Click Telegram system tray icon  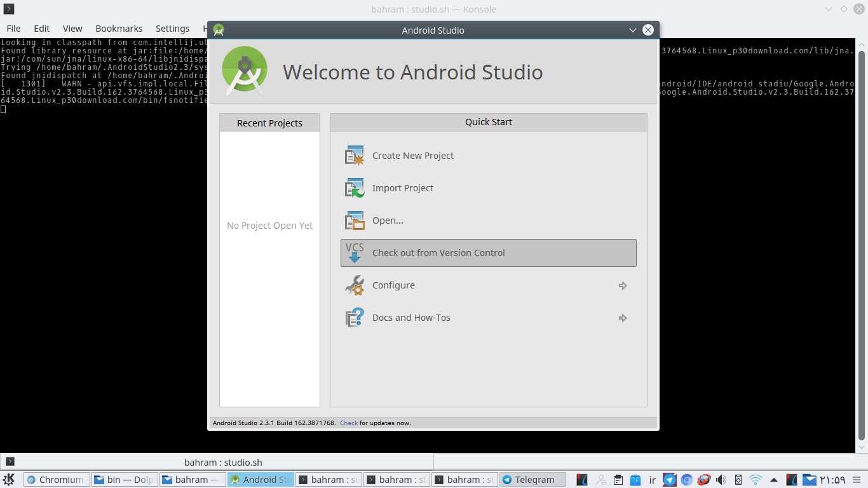pyautogui.click(x=669, y=480)
